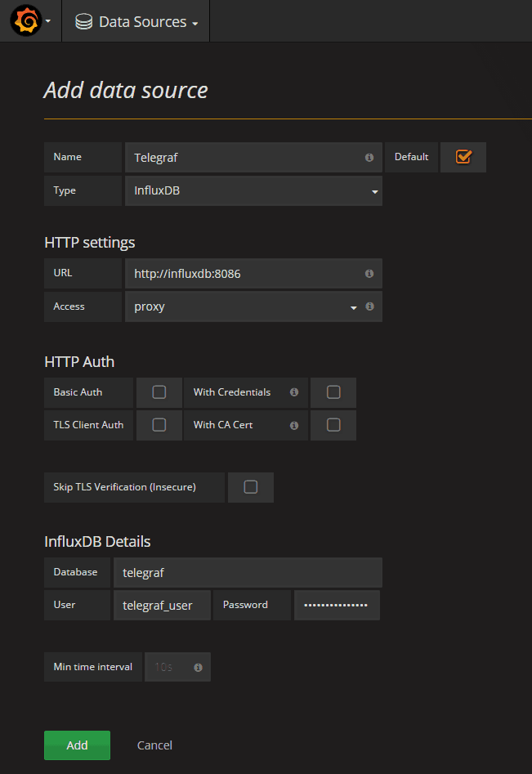Click the URL field with http://influxdb:8086
The height and width of the screenshot is (774, 532).
point(253,274)
